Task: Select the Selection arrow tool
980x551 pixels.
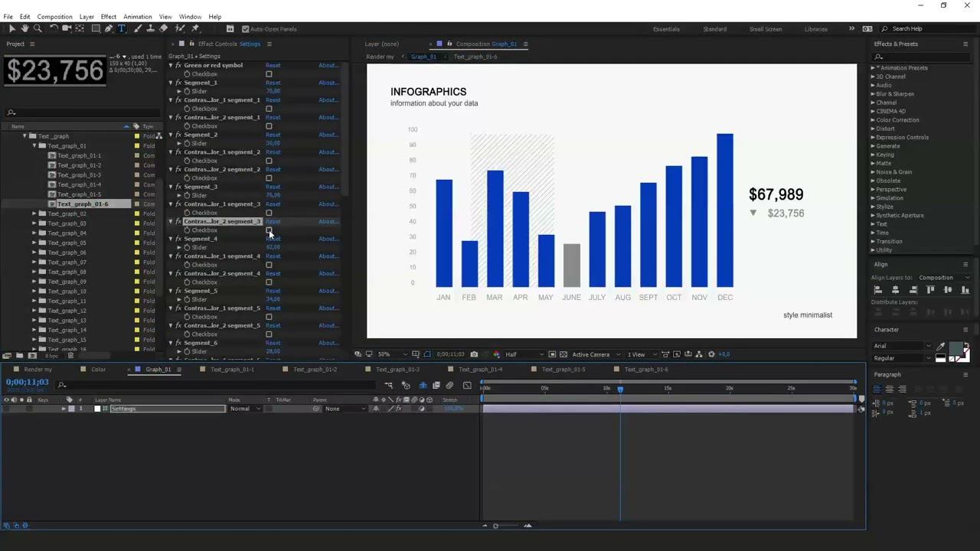Action: pyautogui.click(x=12, y=29)
